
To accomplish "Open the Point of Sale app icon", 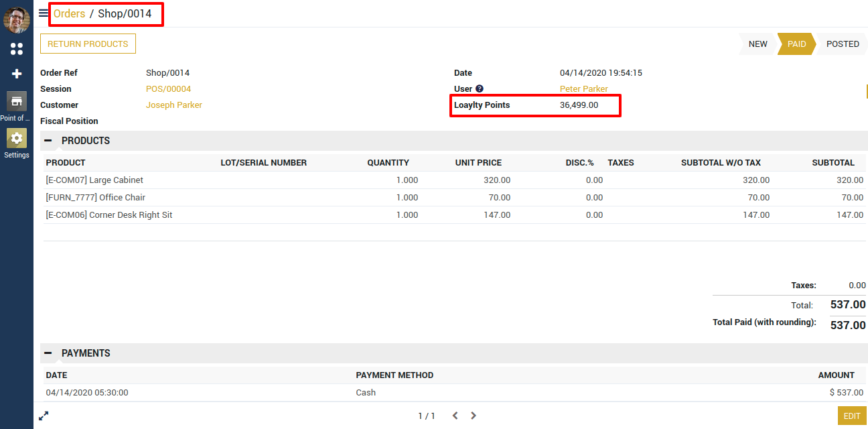I will click(17, 101).
